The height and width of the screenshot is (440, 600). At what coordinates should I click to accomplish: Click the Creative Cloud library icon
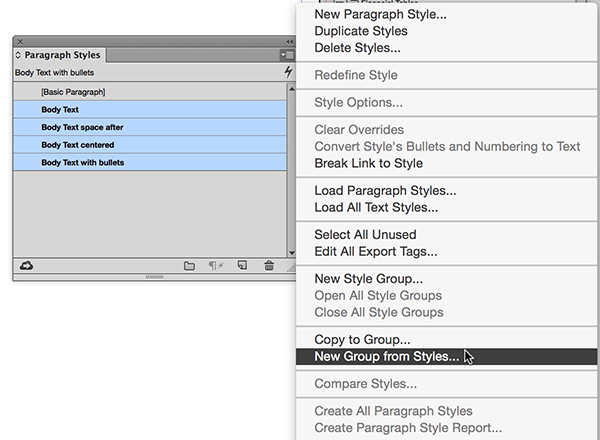(x=26, y=265)
